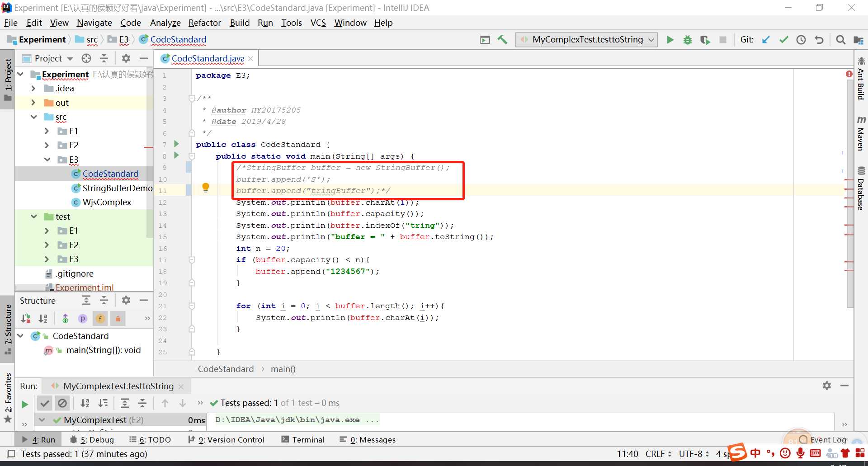Open Project Structure icon at the toolbar's end

click(x=858, y=40)
